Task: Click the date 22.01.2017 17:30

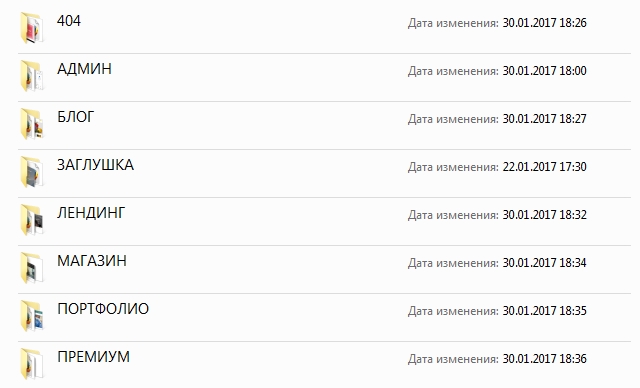Action: point(544,167)
